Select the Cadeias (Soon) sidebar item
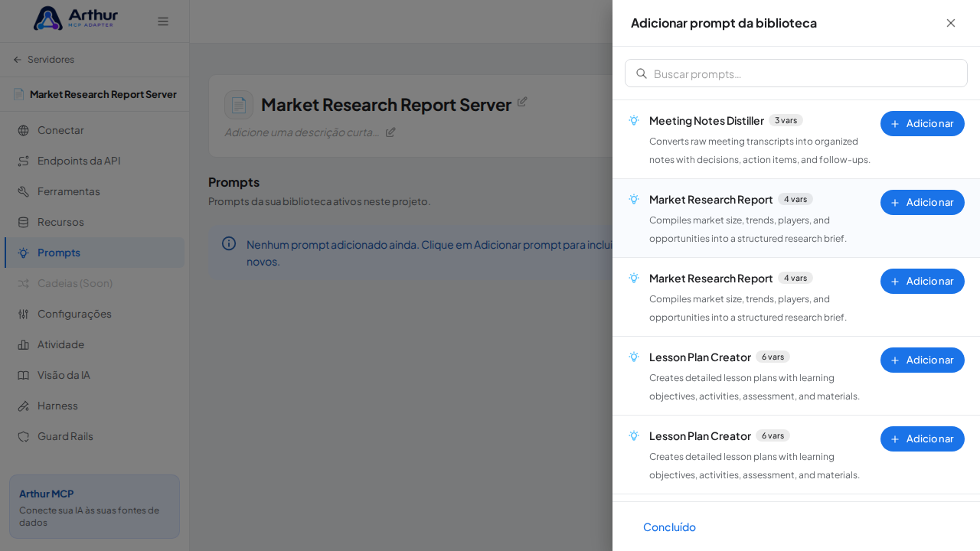980x551 pixels. [x=94, y=283]
